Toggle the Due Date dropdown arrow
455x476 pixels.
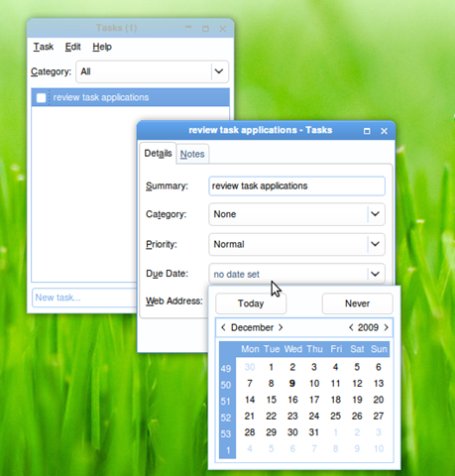coord(376,274)
